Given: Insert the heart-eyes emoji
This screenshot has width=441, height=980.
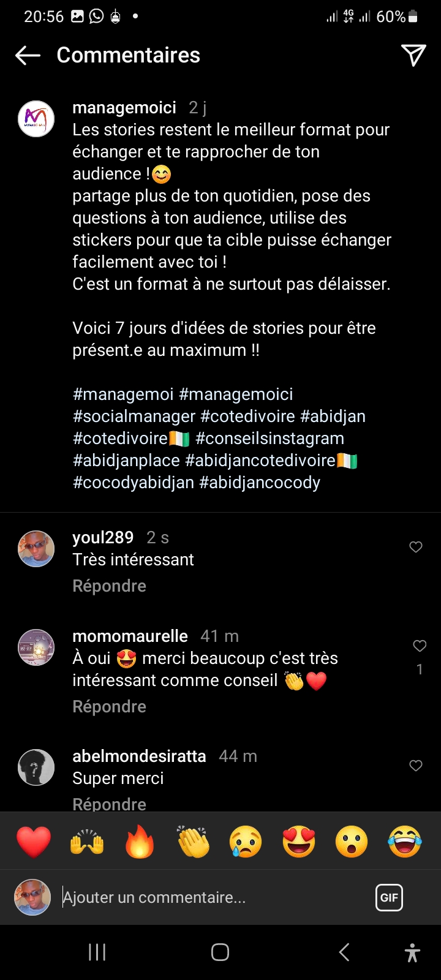Looking at the screenshot, I should (299, 842).
